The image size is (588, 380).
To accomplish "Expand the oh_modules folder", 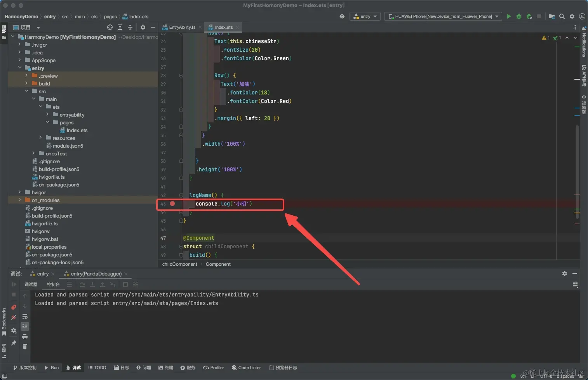I will pos(19,200).
